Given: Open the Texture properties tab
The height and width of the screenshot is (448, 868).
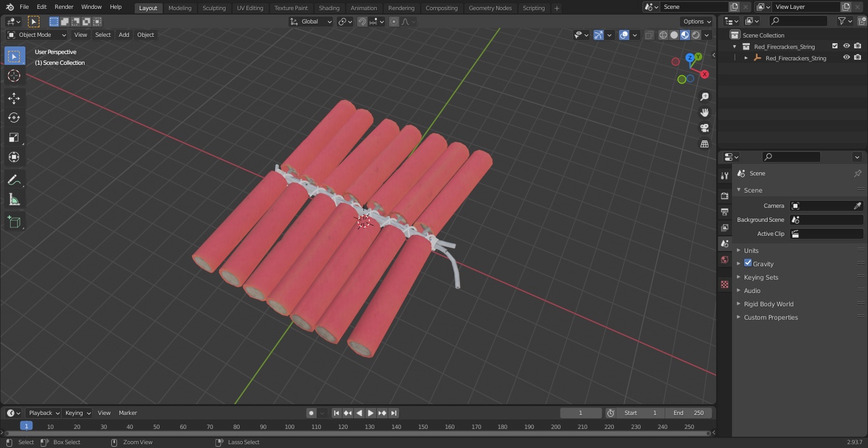Looking at the screenshot, I should 724,284.
